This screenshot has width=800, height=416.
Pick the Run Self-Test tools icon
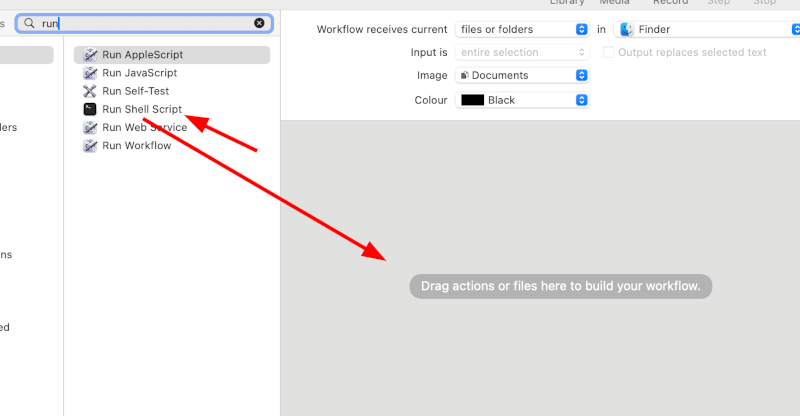[x=90, y=91]
